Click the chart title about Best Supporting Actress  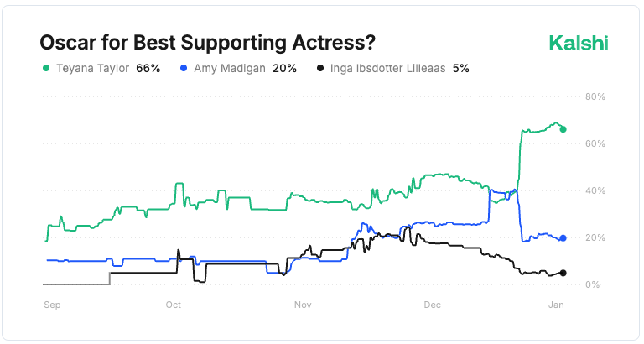207,42
